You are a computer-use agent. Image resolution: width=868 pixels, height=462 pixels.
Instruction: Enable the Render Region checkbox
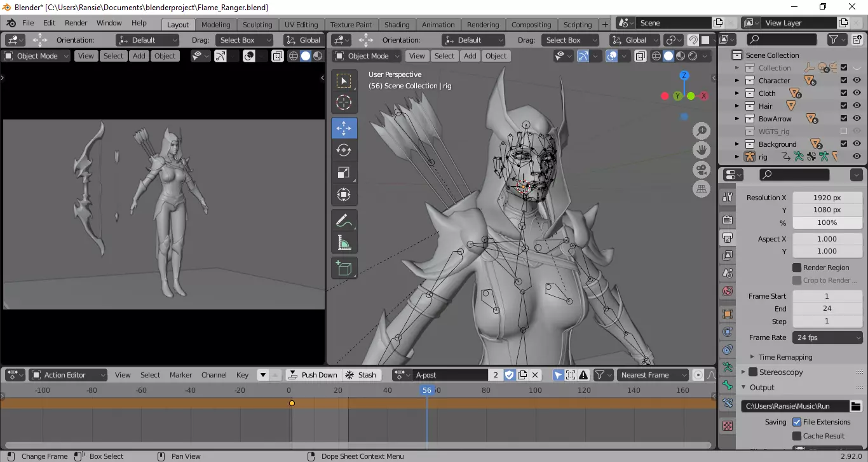797,268
